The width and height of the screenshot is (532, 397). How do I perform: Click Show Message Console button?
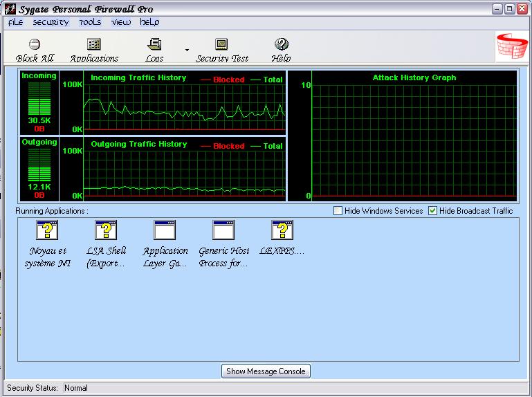pyautogui.click(x=266, y=371)
